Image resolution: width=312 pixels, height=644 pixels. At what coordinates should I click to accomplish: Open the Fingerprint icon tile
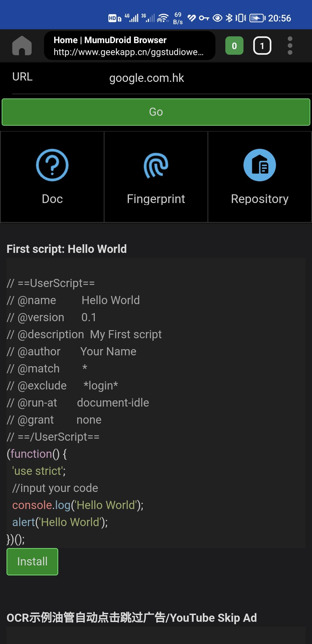[x=156, y=177]
